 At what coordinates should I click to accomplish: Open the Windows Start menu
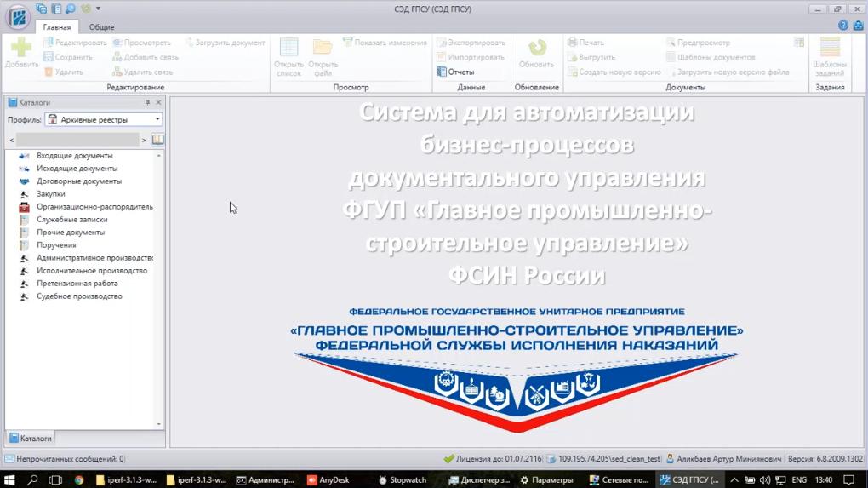click(9, 479)
